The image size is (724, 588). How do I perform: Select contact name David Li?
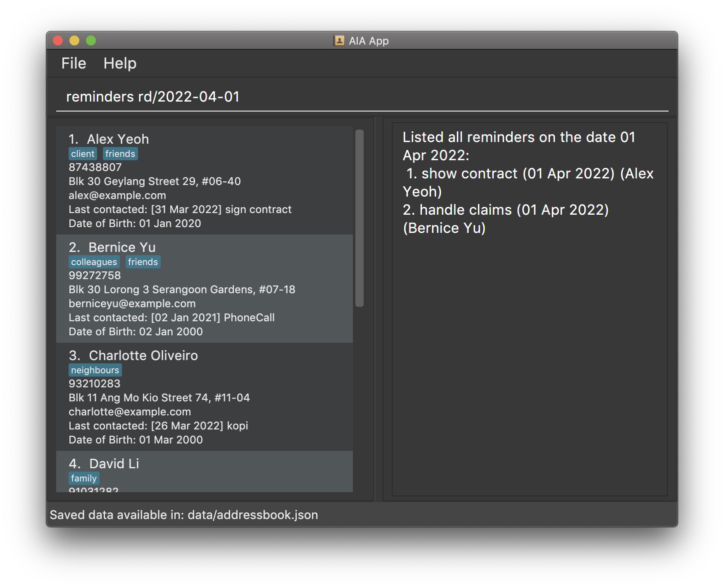(114, 464)
